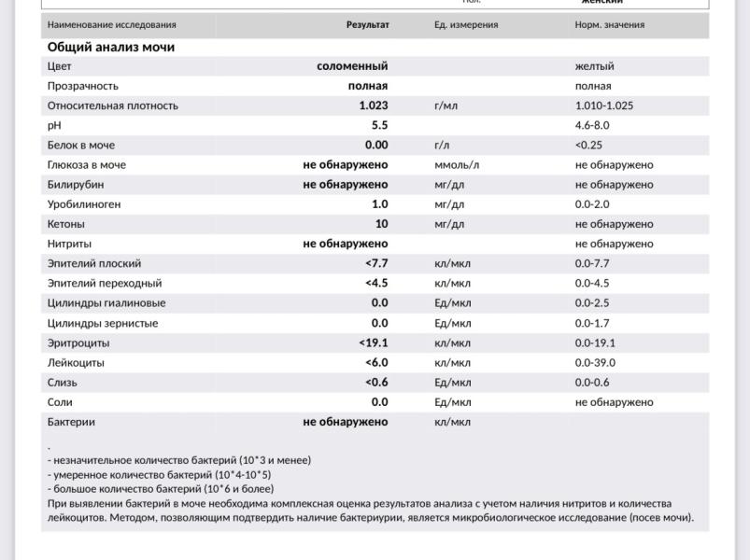Select the 'Соли' row label

(60, 402)
